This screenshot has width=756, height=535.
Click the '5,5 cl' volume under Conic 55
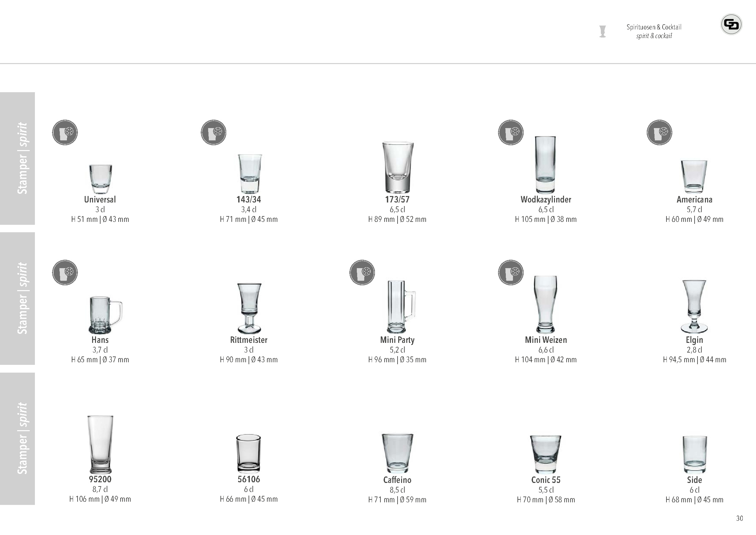click(x=546, y=490)
